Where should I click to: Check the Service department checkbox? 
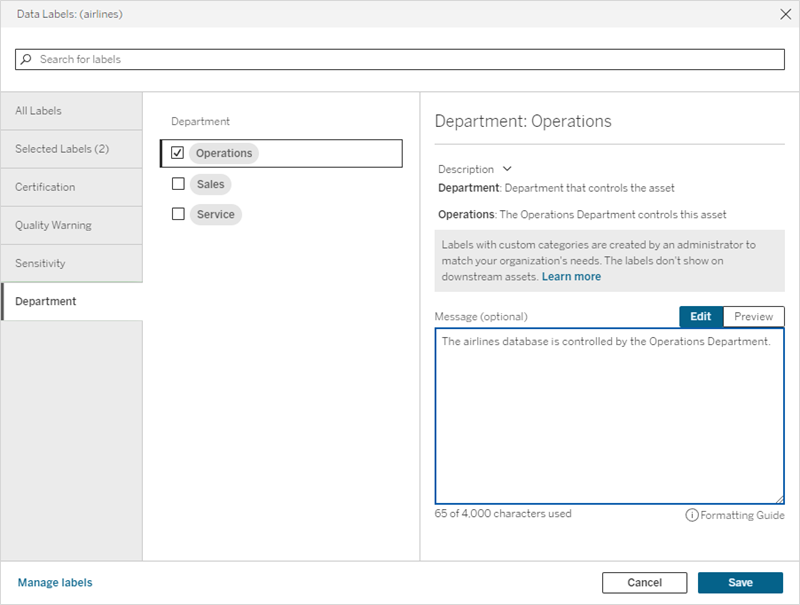point(178,214)
